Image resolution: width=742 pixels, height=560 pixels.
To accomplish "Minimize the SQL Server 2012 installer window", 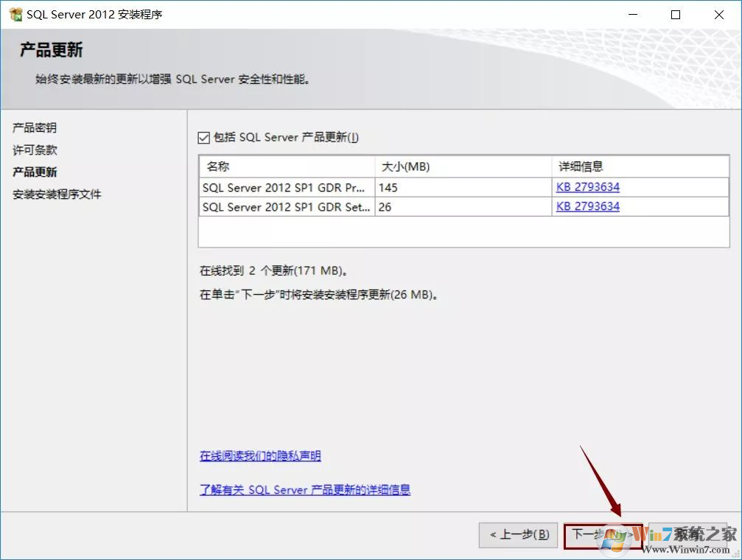I will click(633, 14).
